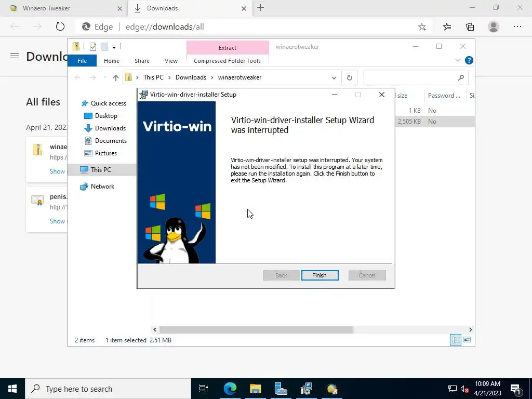Click winaerotweaker breadcrumb in address bar
This screenshot has width=532, height=399.
tap(240, 77)
